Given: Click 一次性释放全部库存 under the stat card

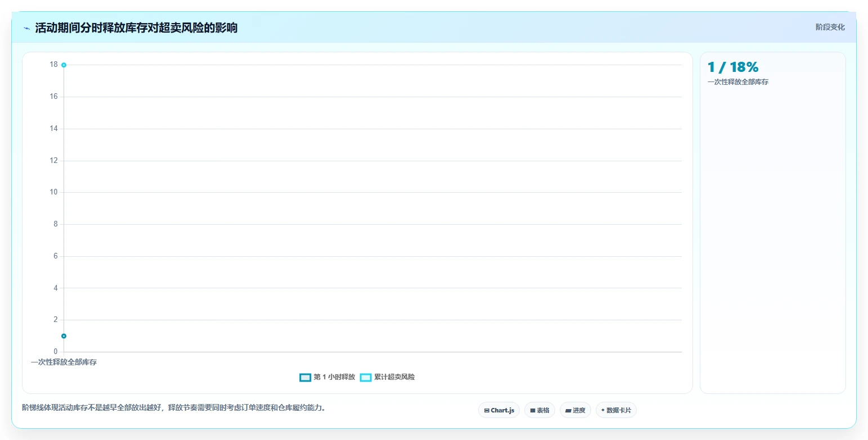Looking at the screenshot, I should (738, 82).
